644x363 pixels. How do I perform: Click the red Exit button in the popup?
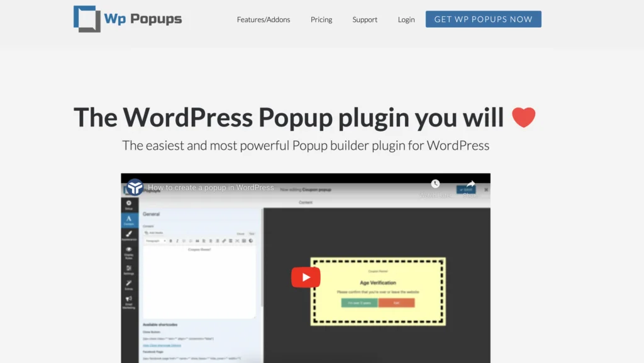[396, 303]
